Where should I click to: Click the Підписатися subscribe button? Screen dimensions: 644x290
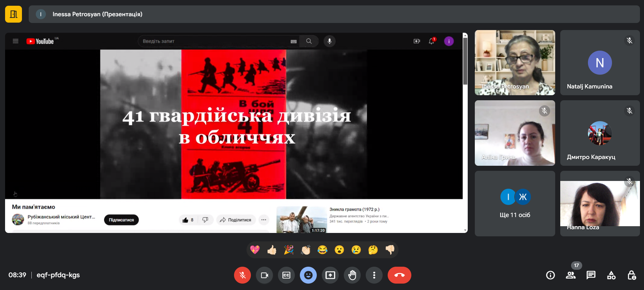pyautogui.click(x=121, y=220)
